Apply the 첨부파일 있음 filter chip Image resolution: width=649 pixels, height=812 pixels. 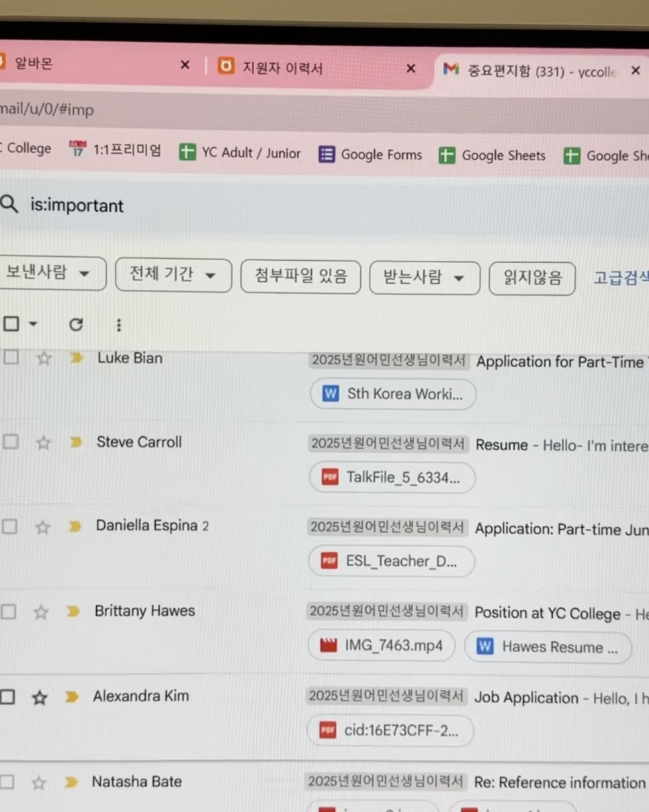pos(301,276)
